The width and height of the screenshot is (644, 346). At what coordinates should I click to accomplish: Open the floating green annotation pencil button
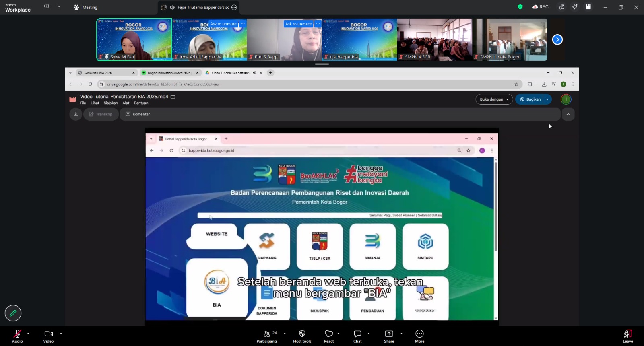coord(13,313)
